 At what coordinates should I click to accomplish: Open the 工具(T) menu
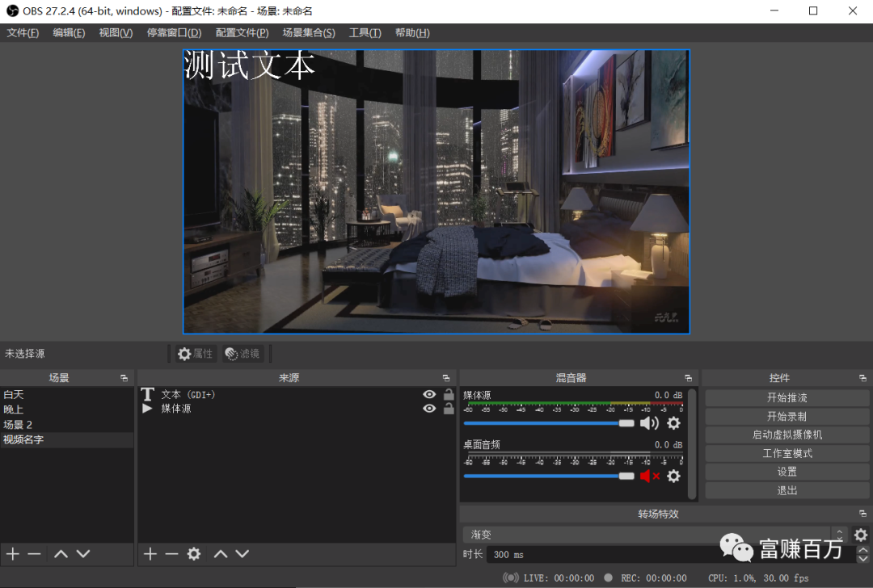365,32
